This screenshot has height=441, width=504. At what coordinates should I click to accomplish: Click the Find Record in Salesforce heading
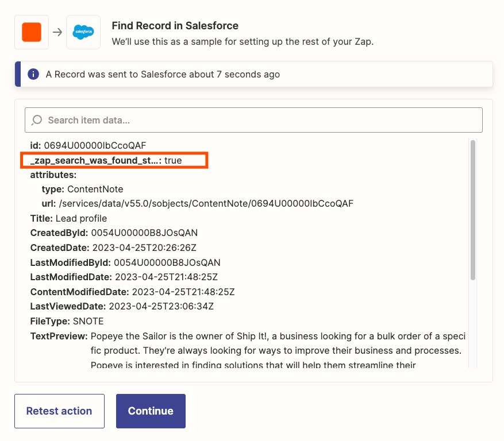click(x=175, y=26)
